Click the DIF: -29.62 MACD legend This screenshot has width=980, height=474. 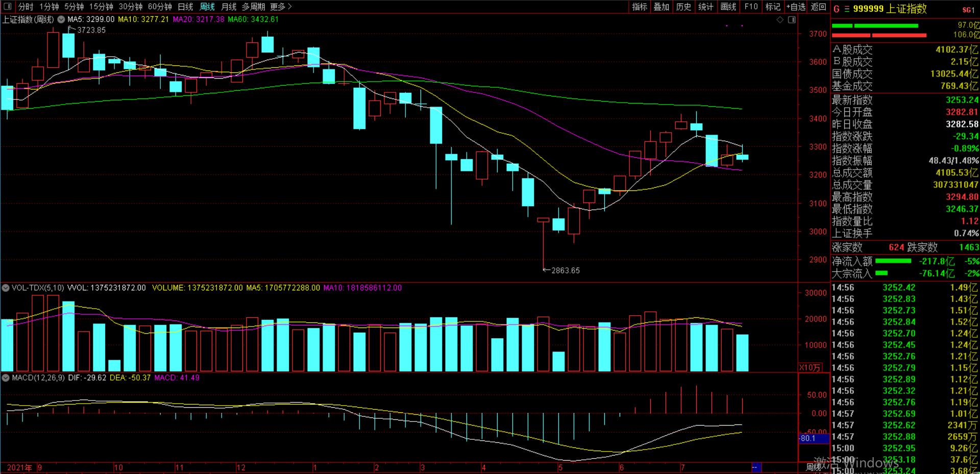[x=87, y=378]
